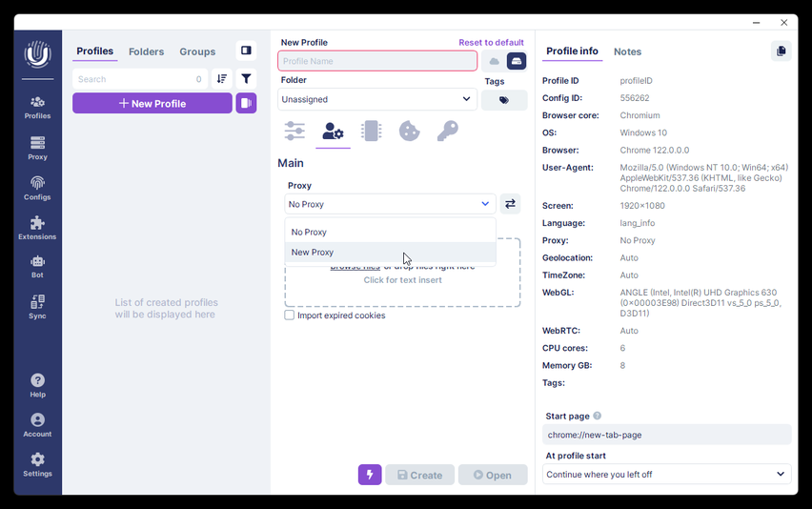Screen dimensions: 812x509
Task: Choose New Proxy from the dropdown list
Action: 390,253
